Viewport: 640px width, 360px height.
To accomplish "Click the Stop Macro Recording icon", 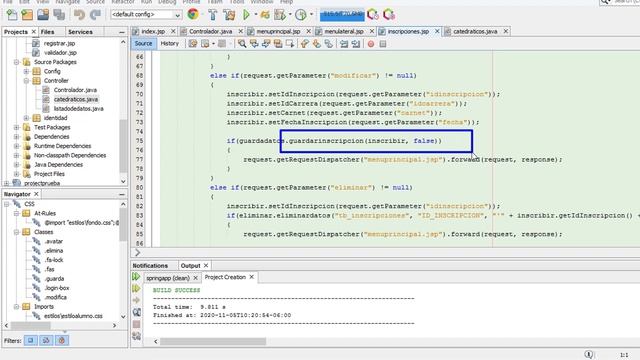I will [x=383, y=44].
